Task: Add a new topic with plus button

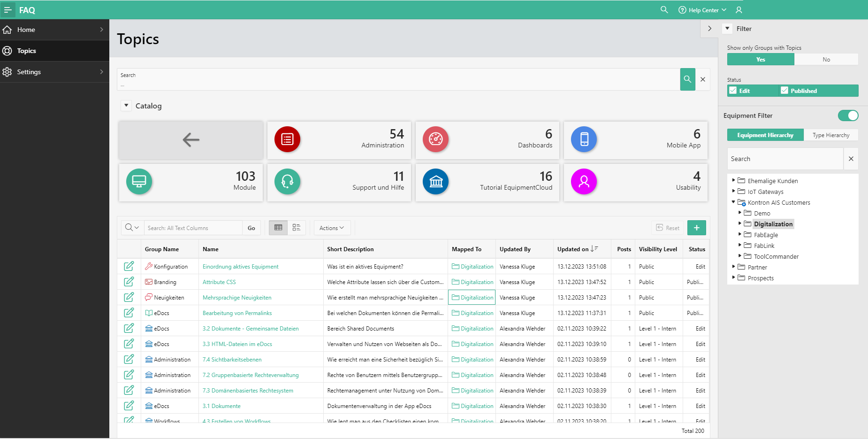Action: coord(696,228)
